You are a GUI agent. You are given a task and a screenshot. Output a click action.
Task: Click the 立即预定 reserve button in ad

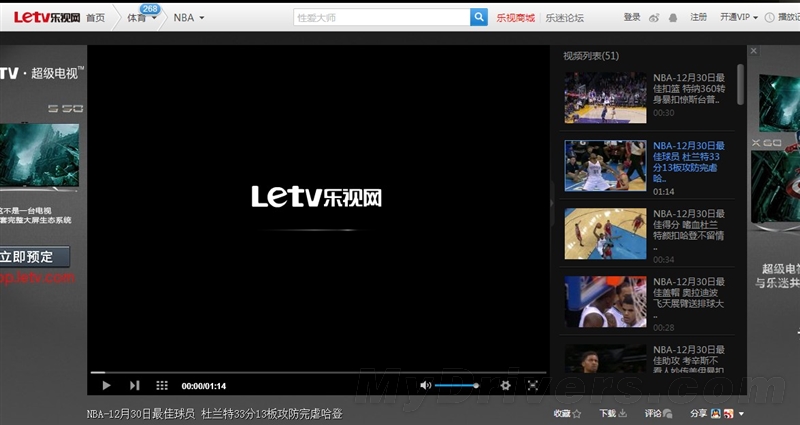click(34, 257)
